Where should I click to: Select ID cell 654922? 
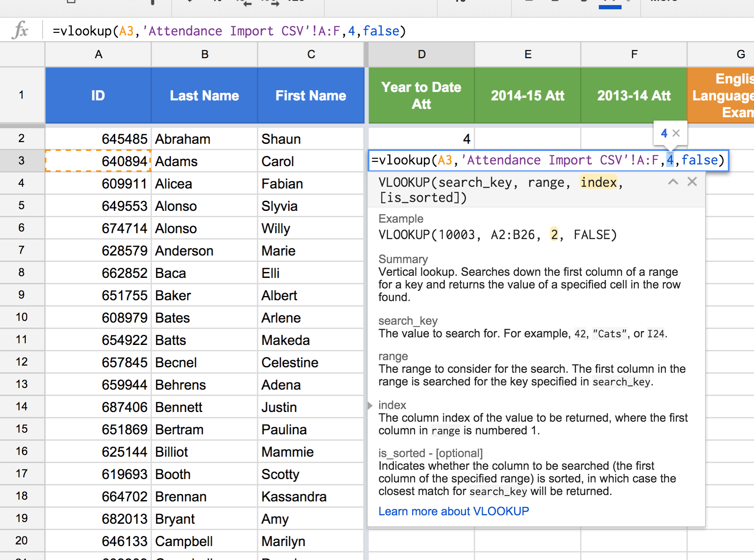[x=98, y=340]
